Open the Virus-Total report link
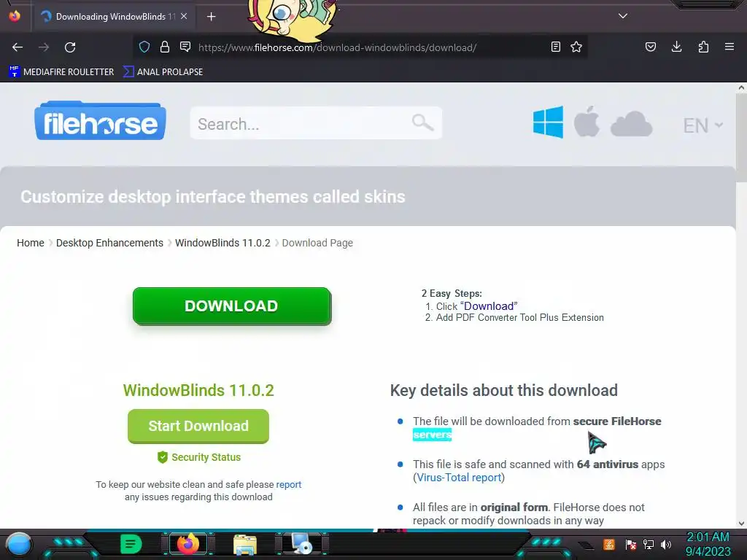 point(460,477)
